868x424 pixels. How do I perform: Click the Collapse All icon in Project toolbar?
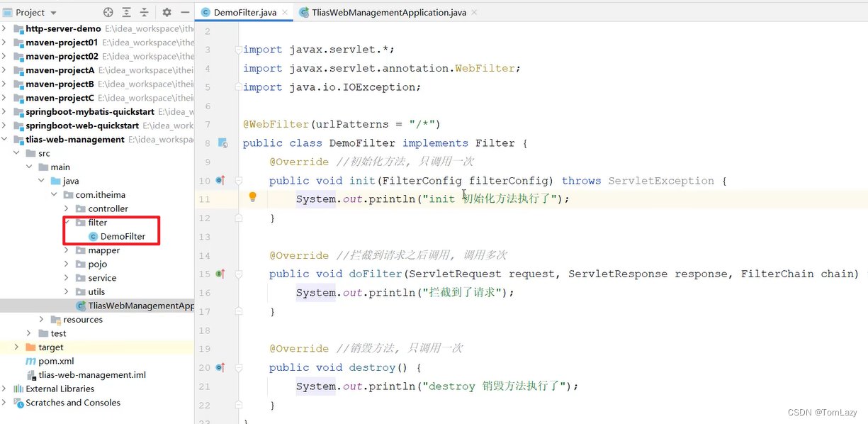143,11
